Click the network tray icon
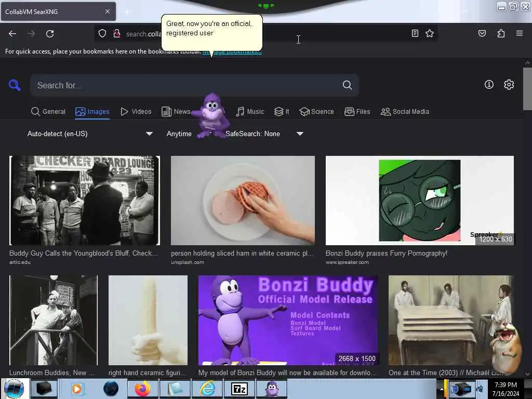Viewport: 532px width, 399px height. [463, 389]
